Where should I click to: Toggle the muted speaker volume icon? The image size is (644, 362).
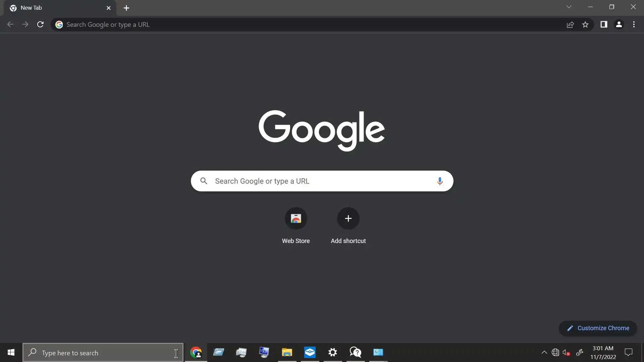[x=566, y=353]
